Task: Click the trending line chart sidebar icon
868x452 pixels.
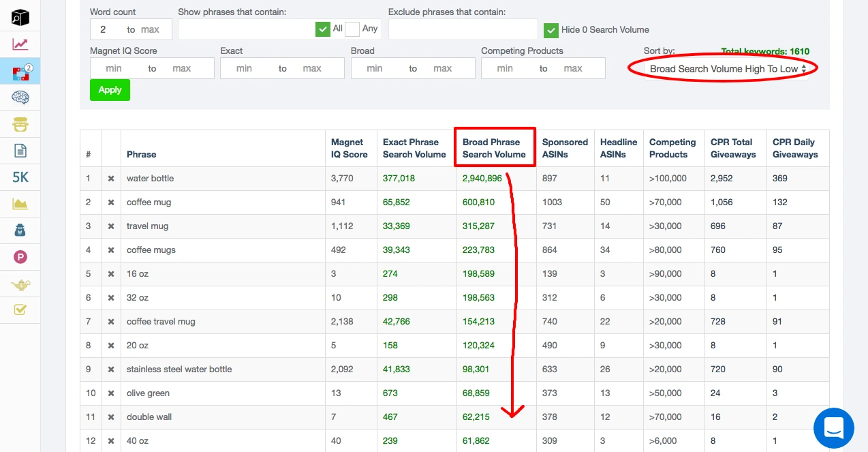Action: pos(20,44)
